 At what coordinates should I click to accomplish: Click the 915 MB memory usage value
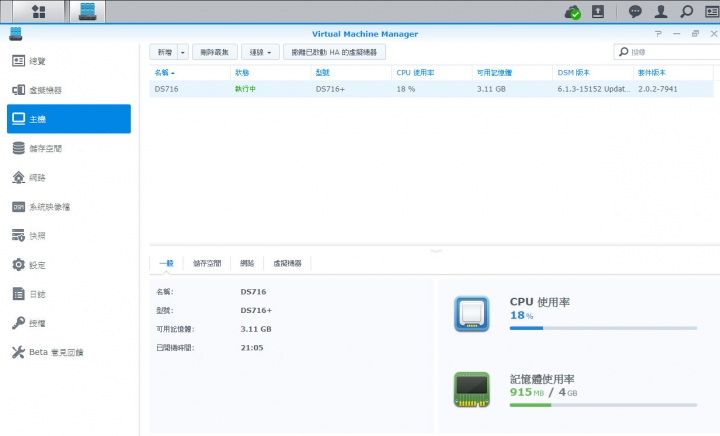(527, 392)
